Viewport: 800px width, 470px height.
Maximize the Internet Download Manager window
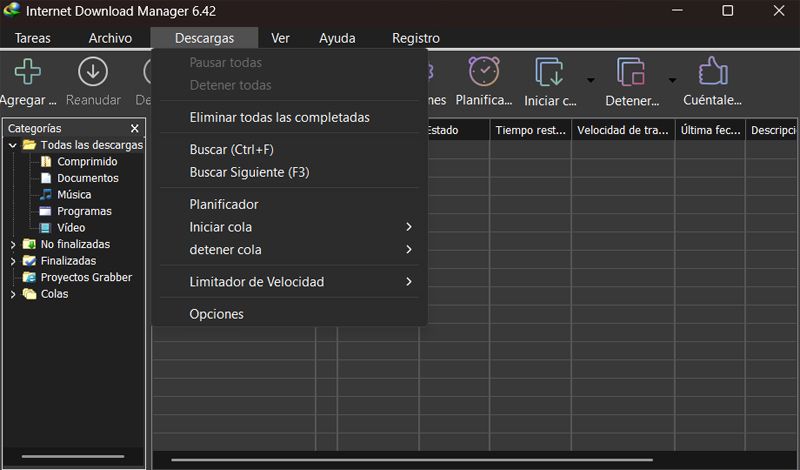point(728,10)
